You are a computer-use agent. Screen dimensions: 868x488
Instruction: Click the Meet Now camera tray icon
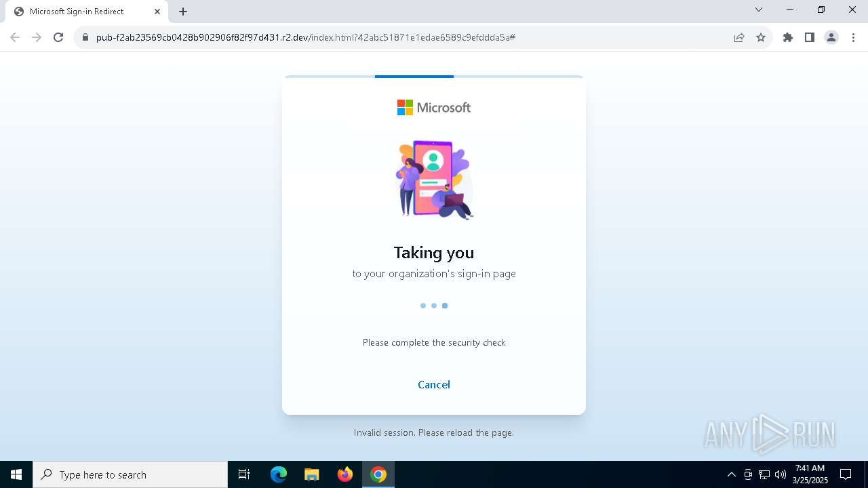point(748,474)
